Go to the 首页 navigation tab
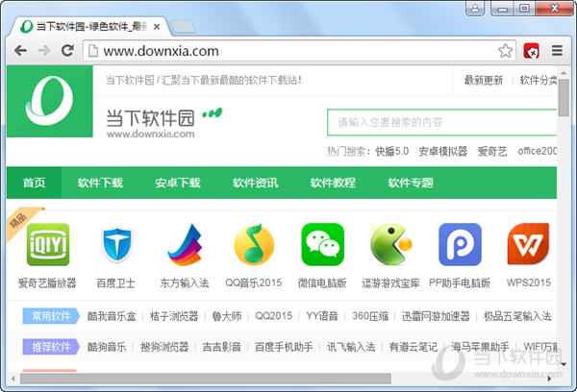Viewport: 577px width, 392px height. [34, 183]
